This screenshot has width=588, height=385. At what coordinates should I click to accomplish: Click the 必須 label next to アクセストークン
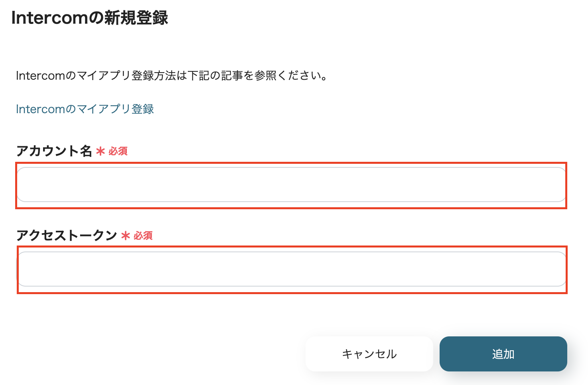tap(144, 236)
